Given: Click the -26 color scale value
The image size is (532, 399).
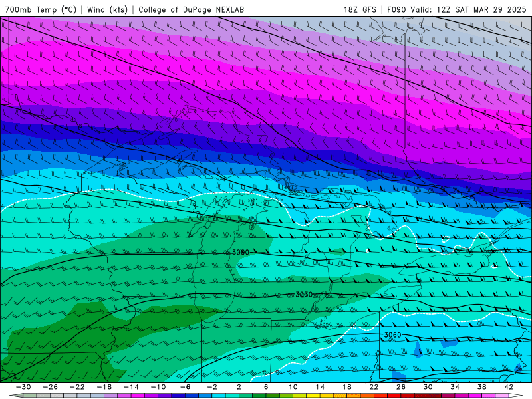Looking at the screenshot, I should pos(51,387).
